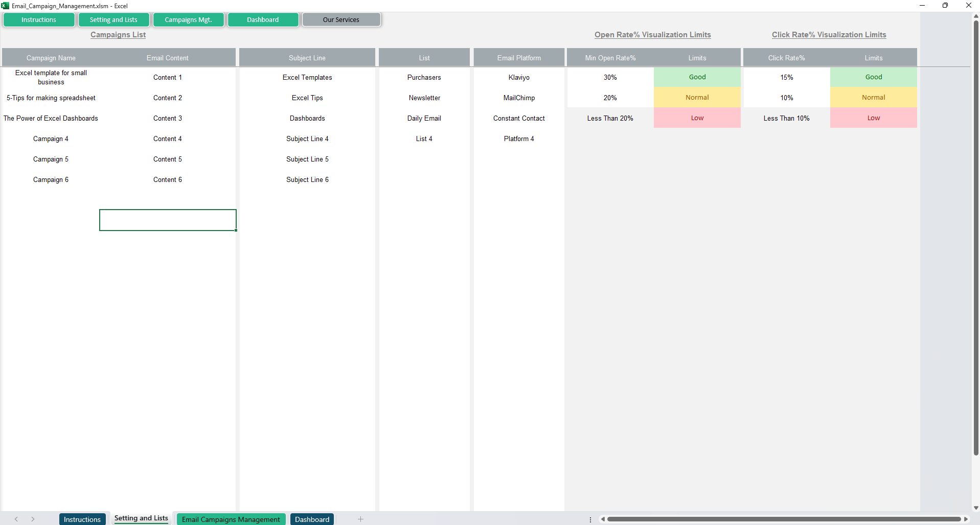Click the Our Services button
Viewport: 980px width, 525px height.
tap(341, 20)
